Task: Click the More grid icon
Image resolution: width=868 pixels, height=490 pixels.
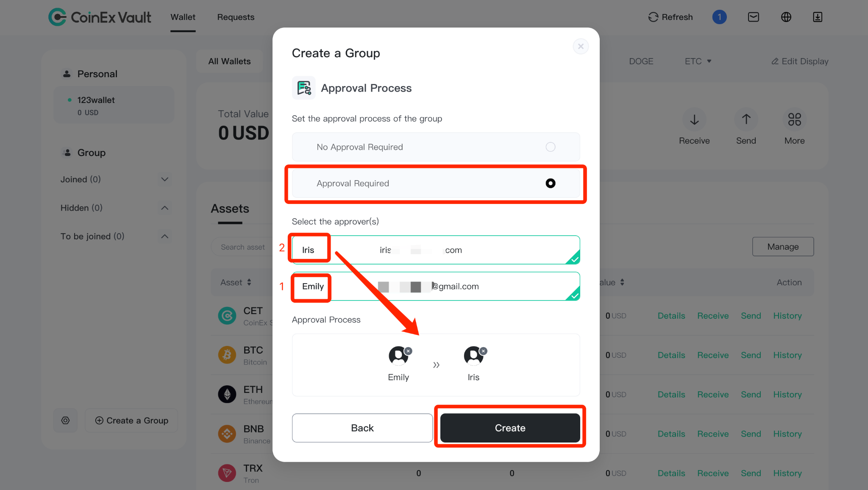Action: [794, 120]
